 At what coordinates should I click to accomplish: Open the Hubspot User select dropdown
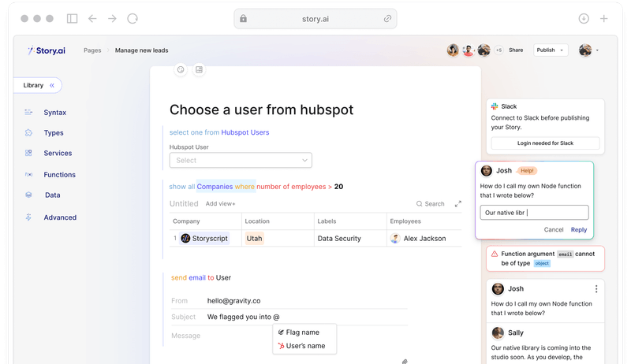pyautogui.click(x=241, y=160)
